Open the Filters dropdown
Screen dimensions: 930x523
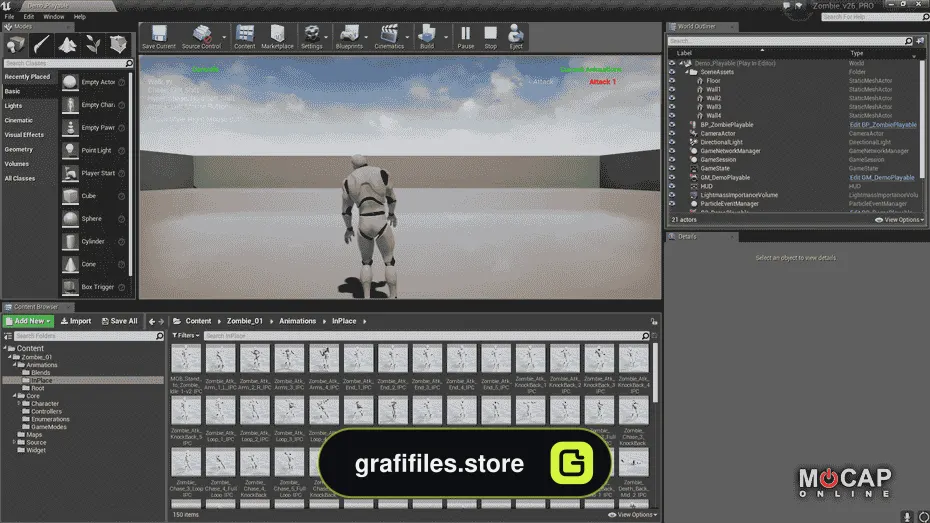pos(186,336)
